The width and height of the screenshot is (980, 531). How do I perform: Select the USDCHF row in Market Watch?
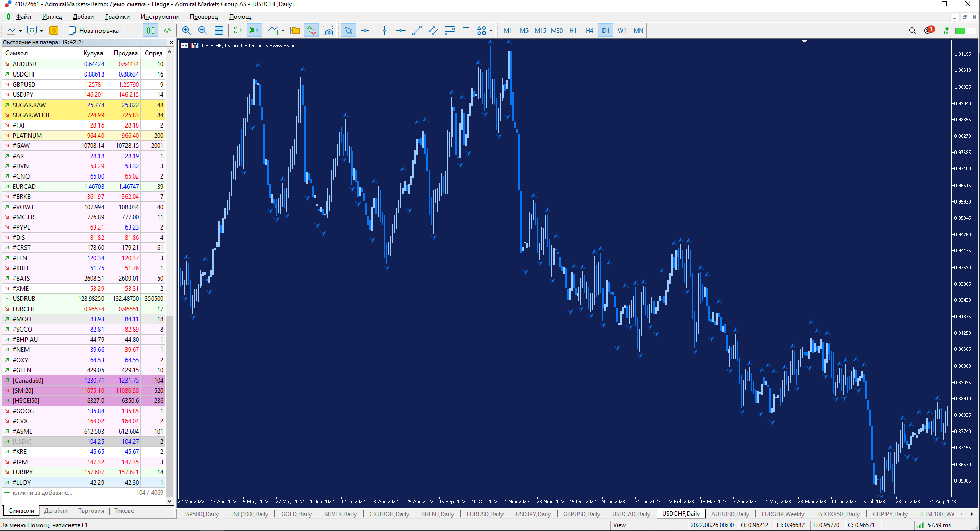(x=84, y=74)
